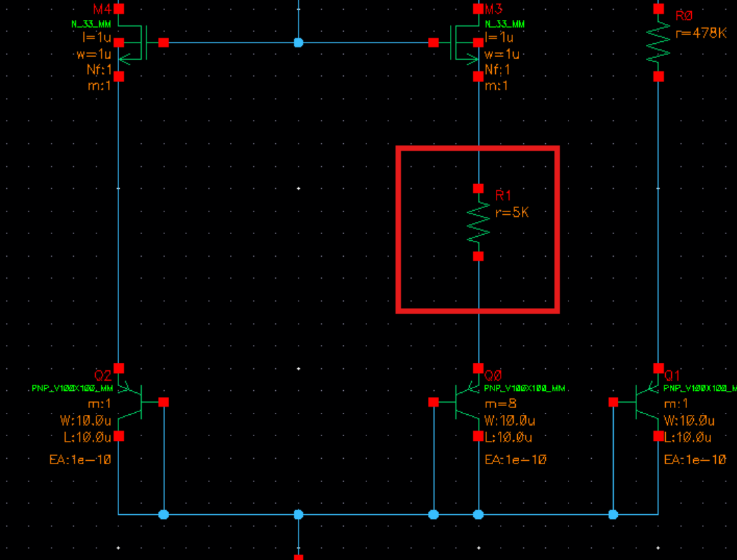Click the lower source pin of M3
This screenshot has width=737, height=560.
tap(478, 76)
